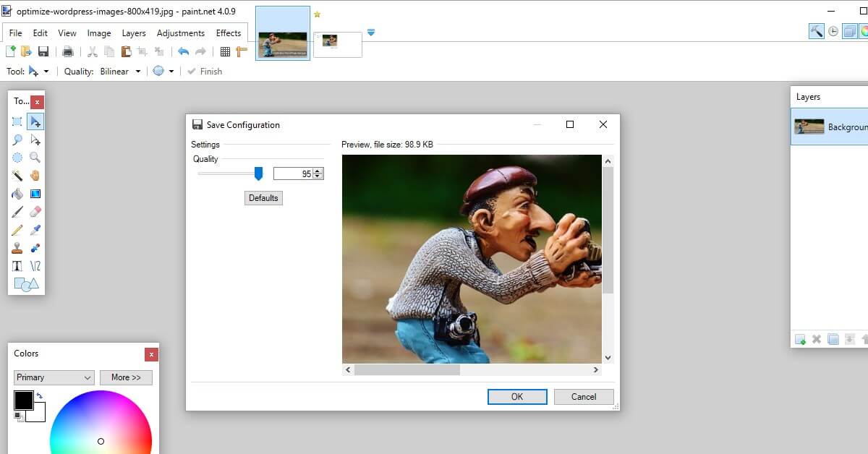The height and width of the screenshot is (454, 868).
Task: Click the Paste clipboard icon
Action: (x=126, y=51)
